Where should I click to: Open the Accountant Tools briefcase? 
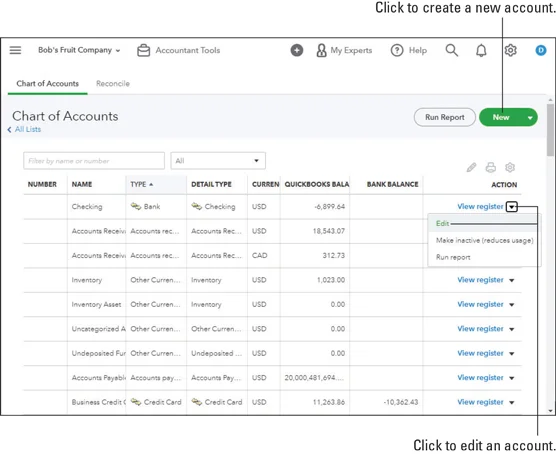[178, 50]
